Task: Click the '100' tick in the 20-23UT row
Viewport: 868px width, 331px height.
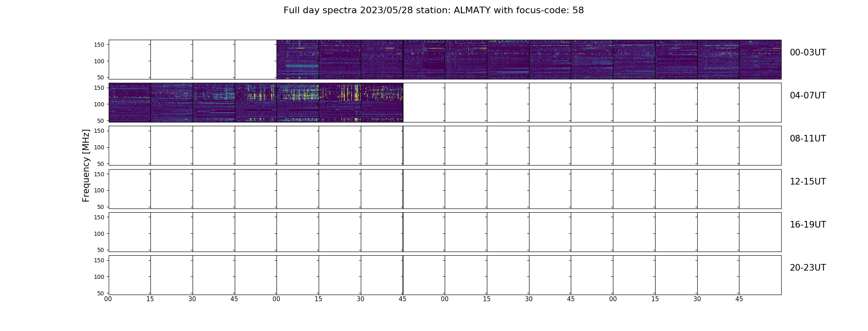Action: (99, 277)
